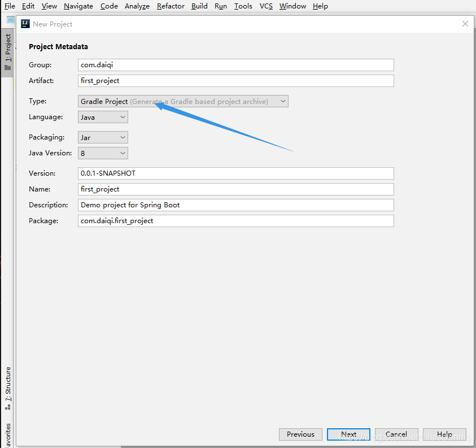Click the IntelliJ IDEA logo in the New Project title bar
Viewport: 476px width, 448px height.
[x=25, y=24]
